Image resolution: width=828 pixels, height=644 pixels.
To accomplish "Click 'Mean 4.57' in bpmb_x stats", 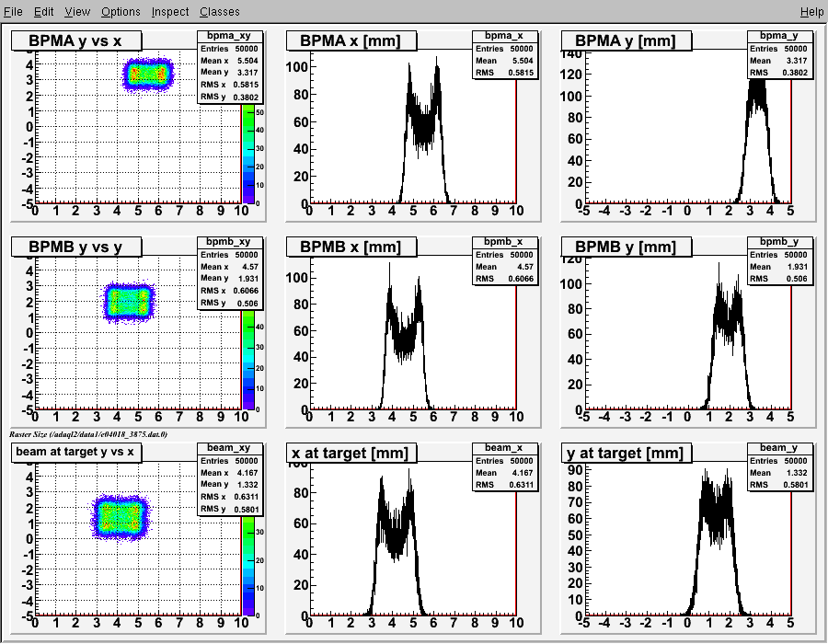I will click(x=505, y=267).
